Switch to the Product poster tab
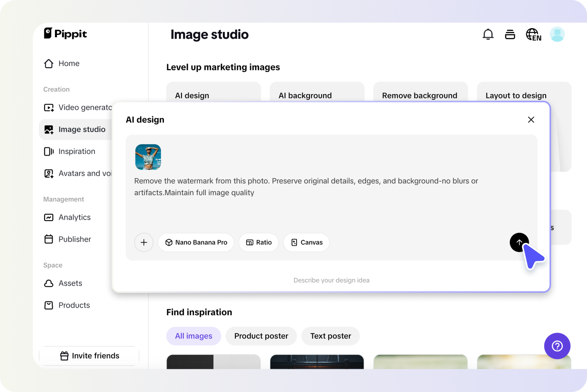 pos(261,336)
